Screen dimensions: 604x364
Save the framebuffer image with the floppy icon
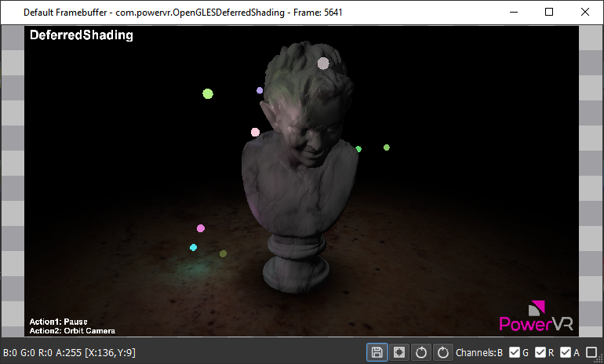click(x=377, y=352)
